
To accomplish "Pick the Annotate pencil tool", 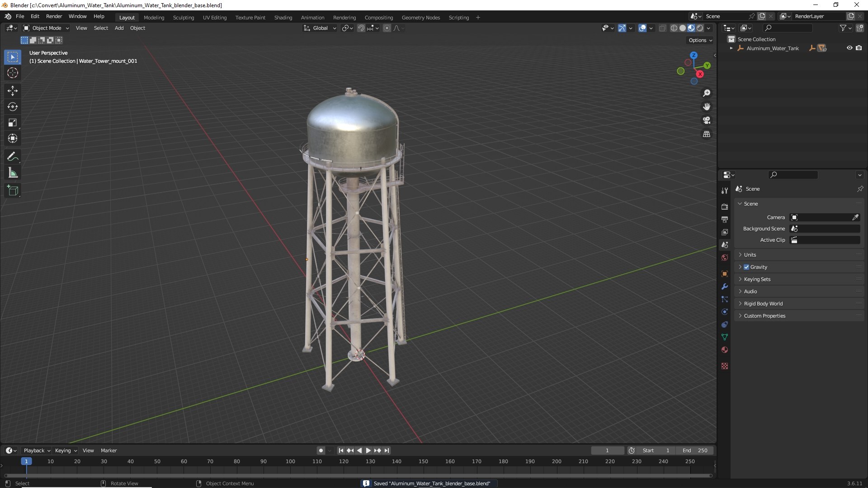I will tap(13, 157).
